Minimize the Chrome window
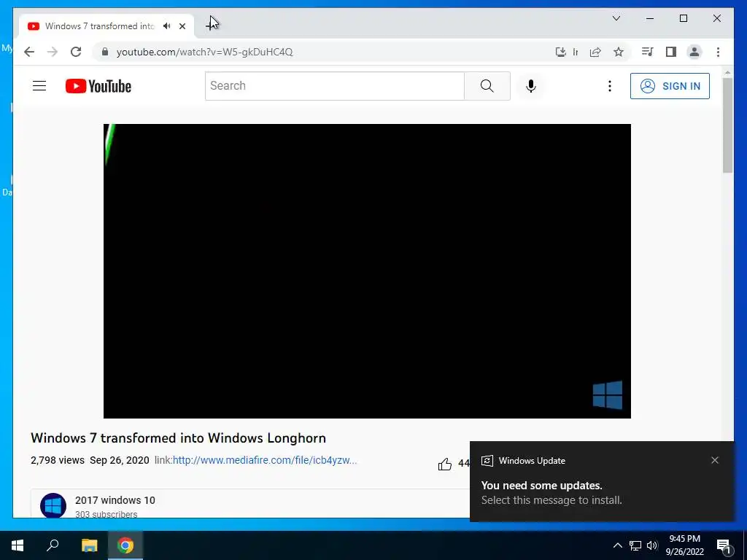This screenshot has width=747, height=560. click(650, 18)
